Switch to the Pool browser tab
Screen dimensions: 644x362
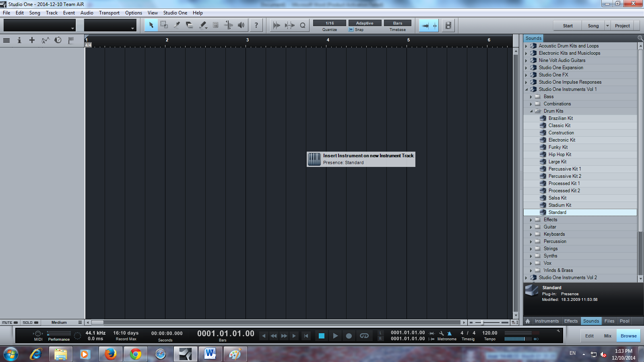624,321
